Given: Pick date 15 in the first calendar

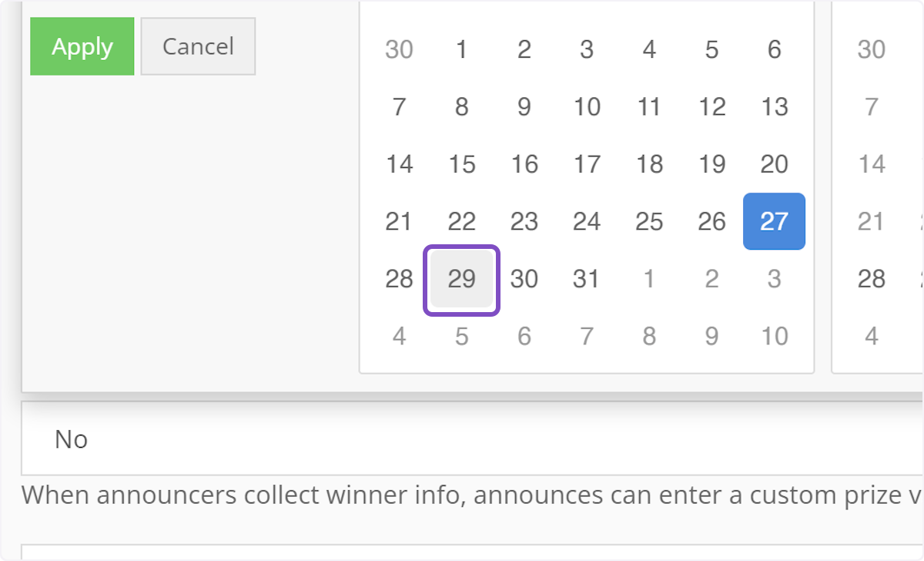Looking at the screenshot, I should pyautogui.click(x=461, y=163).
